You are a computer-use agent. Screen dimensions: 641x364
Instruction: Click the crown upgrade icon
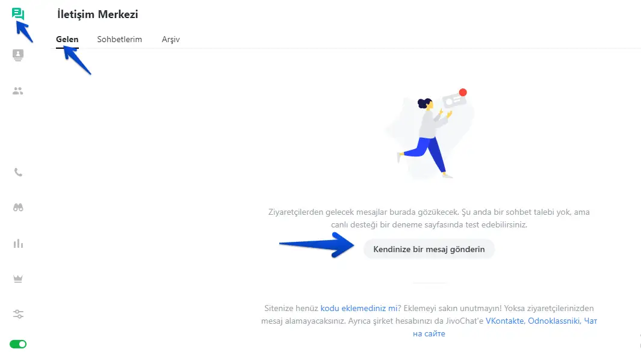click(x=18, y=279)
